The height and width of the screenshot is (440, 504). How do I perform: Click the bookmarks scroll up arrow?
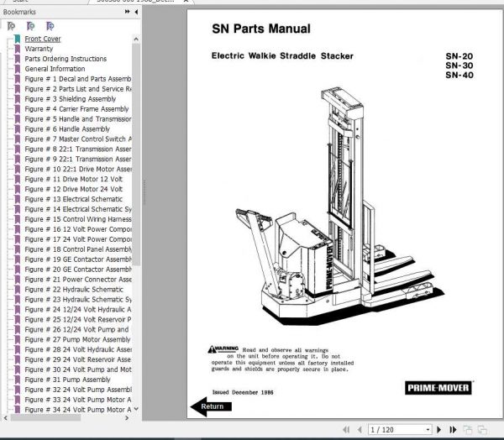click(136, 39)
